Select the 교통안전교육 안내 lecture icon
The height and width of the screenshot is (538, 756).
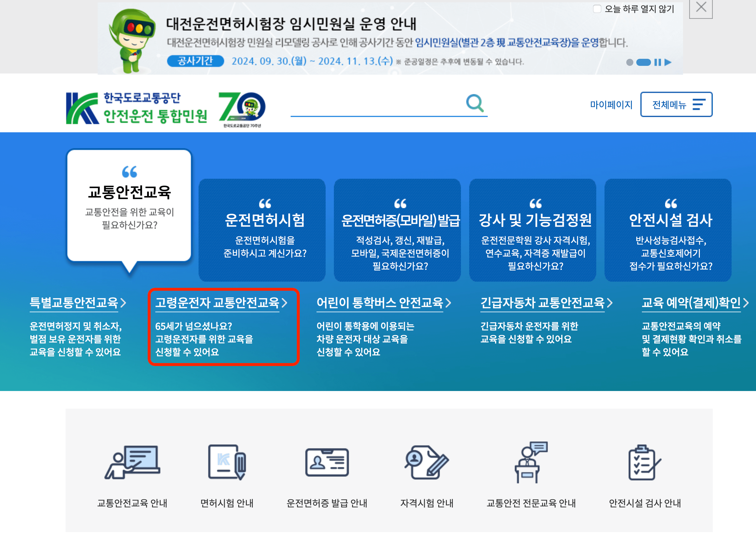[132, 463]
